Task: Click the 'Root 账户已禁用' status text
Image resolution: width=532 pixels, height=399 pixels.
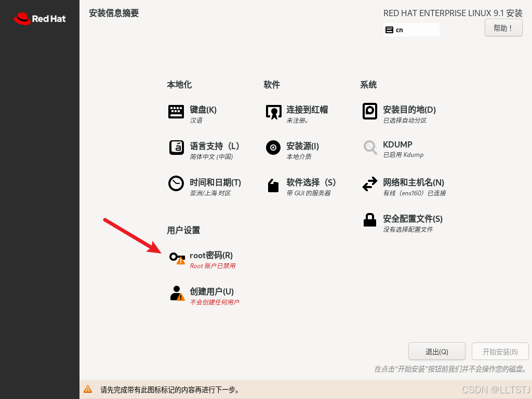Action: [212, 266]
